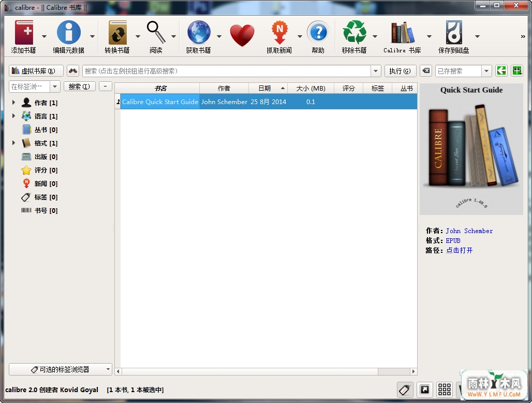Click the clear search eraser icon
The width and height of the screenshot is (532, 403).
pos(426,71)
